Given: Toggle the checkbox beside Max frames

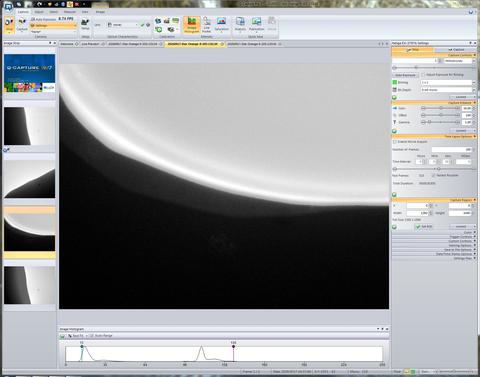Looking at the screenshot, I should click(433, 175).
